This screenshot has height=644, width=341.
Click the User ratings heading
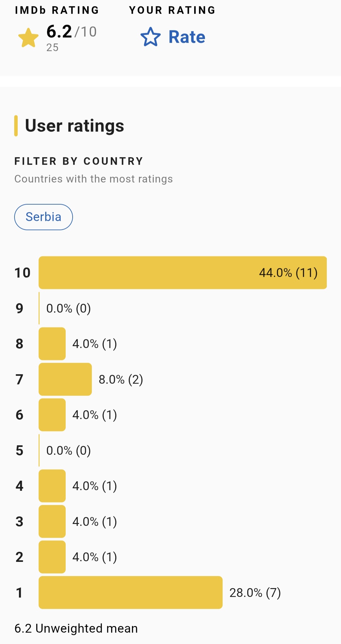pos(75,126)
